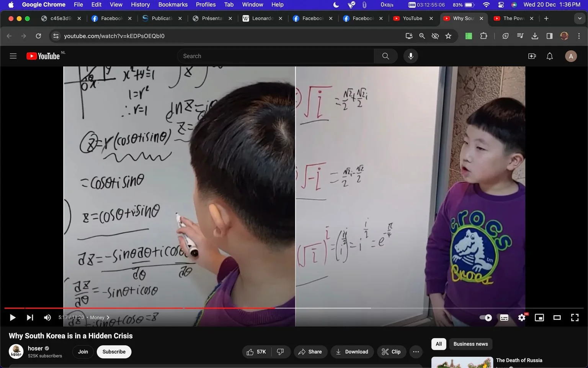Search with your voice microphone

point(411,56)
